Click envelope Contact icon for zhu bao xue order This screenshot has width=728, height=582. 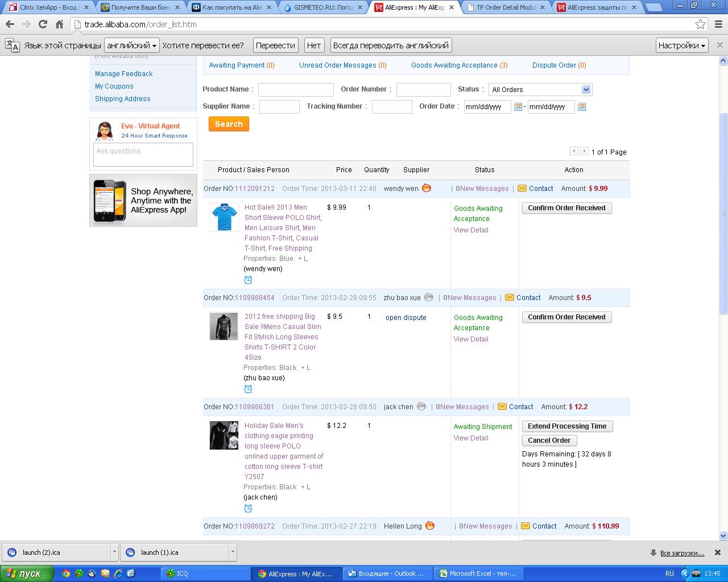click(510, 298)
